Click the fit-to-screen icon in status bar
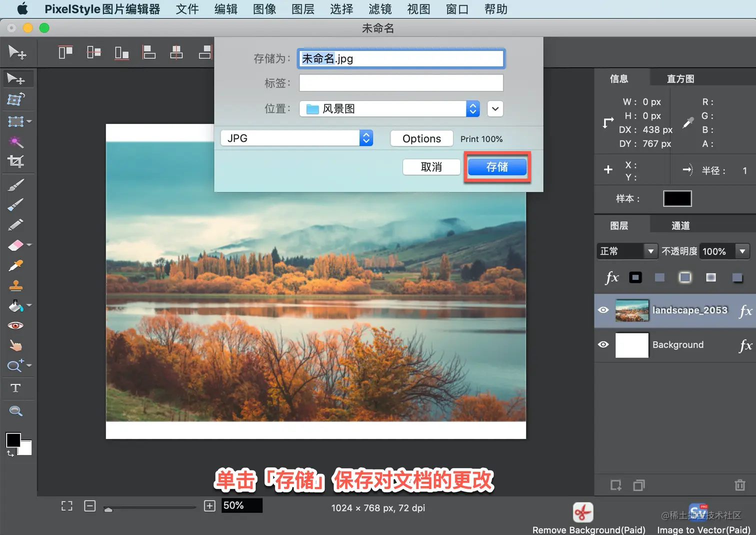The height and width of the screenshot is (535, 756). [67, 506]
